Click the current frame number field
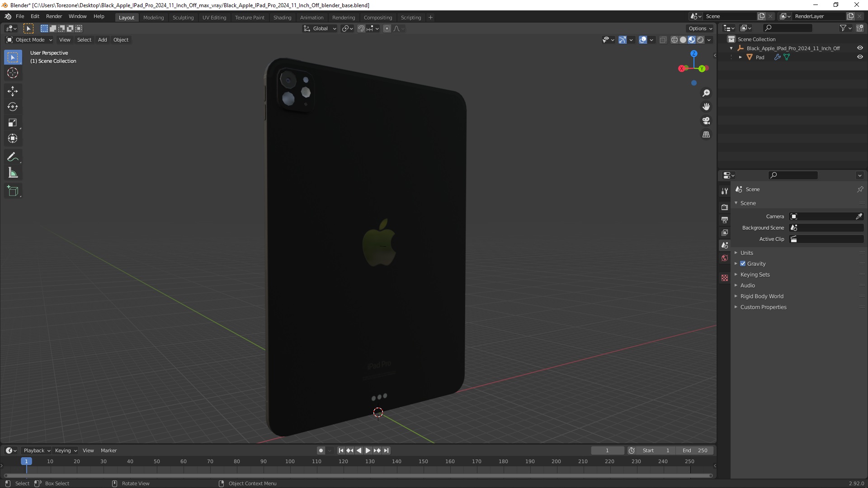The image size is (868, 488). pos(607,450)
